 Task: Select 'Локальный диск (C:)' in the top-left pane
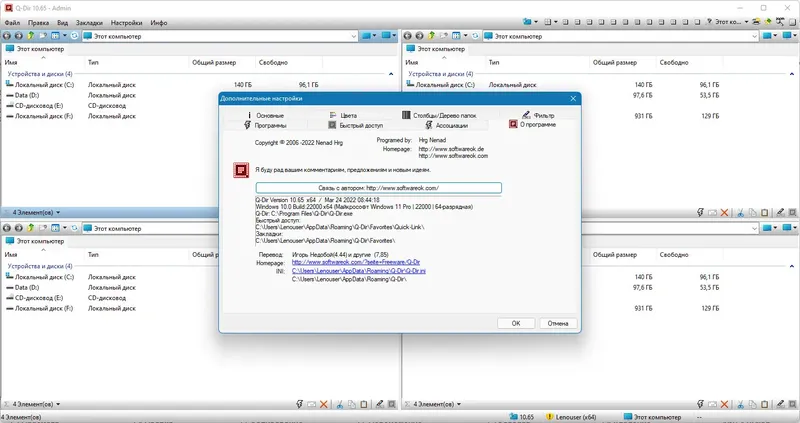coord(40,85)
